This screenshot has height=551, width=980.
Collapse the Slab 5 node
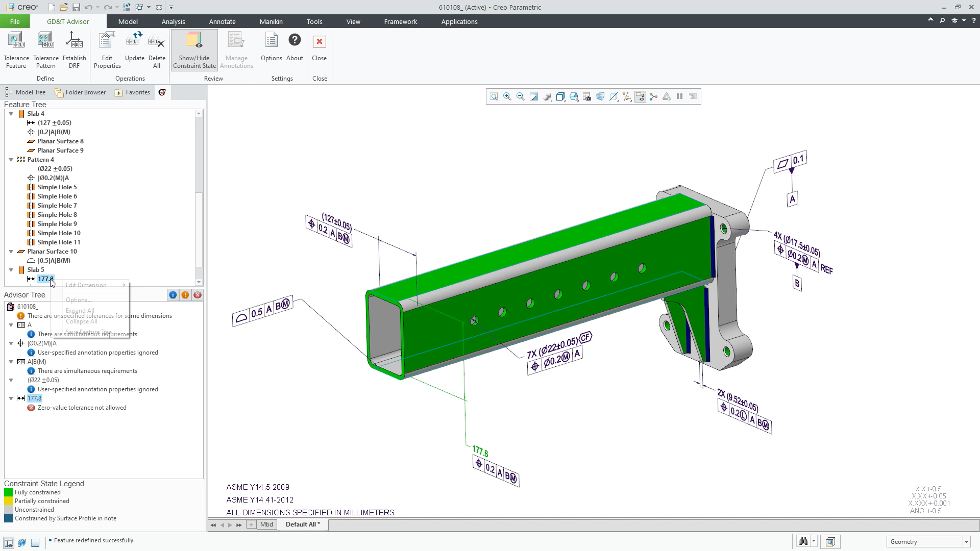tap(11, 270)
